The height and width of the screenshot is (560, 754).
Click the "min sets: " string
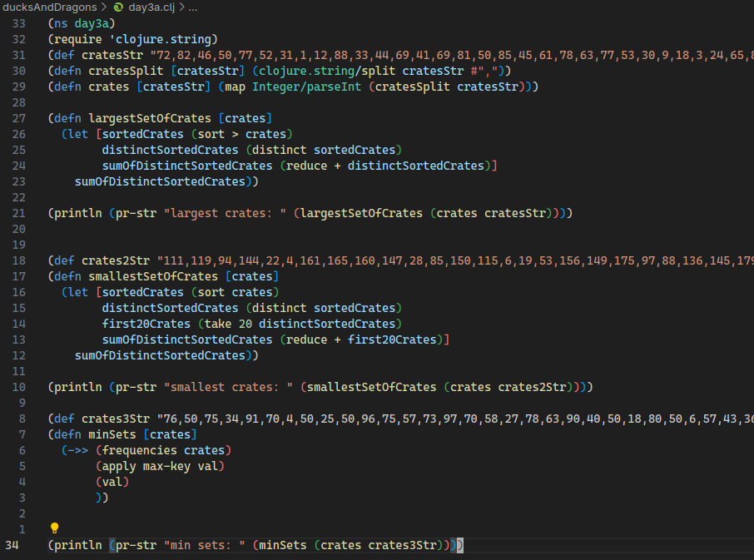[205, 546]
